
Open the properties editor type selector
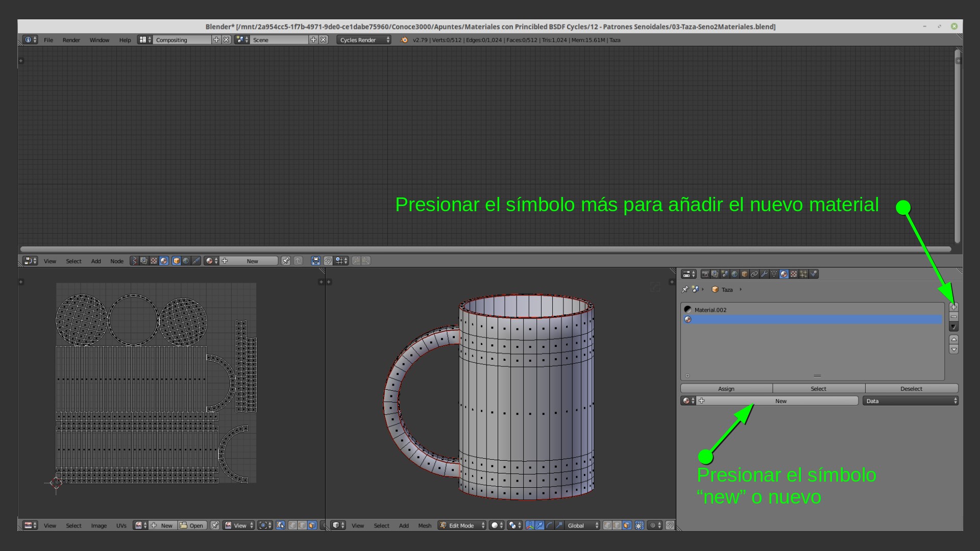point(689,274)
